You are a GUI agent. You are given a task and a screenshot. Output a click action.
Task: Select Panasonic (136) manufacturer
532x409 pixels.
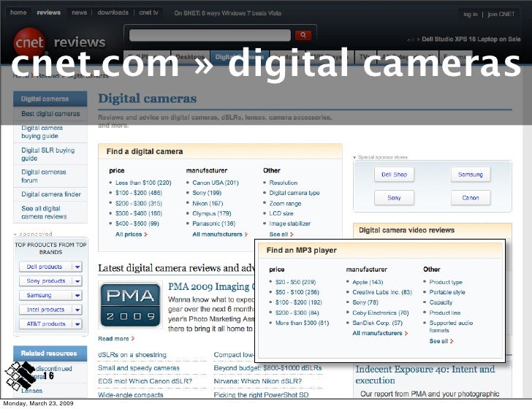point(213,223)
